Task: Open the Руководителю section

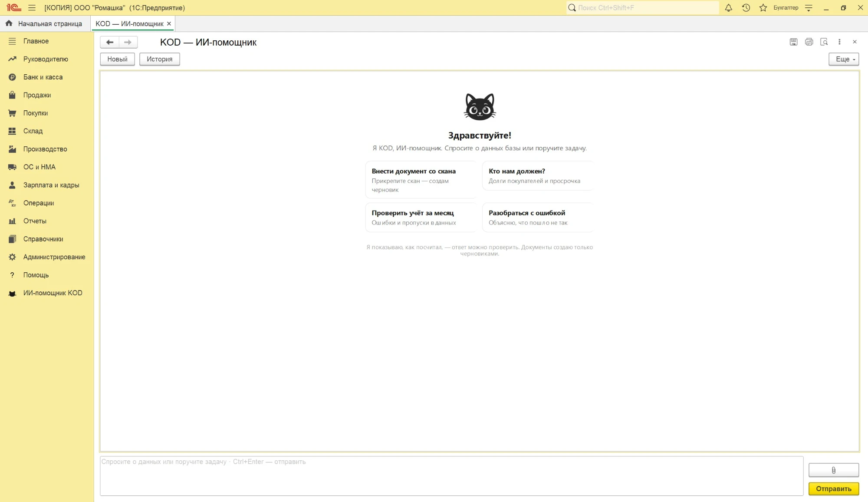Action: tap(47, 59)
